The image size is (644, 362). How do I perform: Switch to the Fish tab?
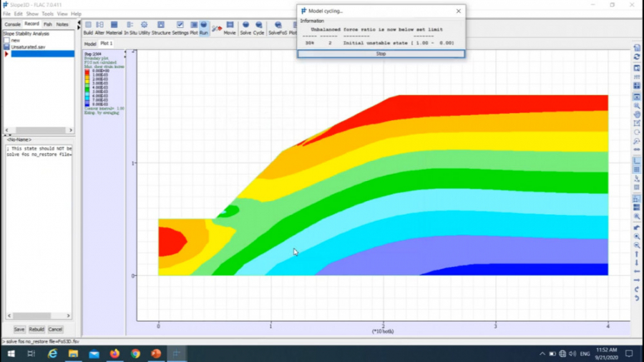click(x=48, y=24)
